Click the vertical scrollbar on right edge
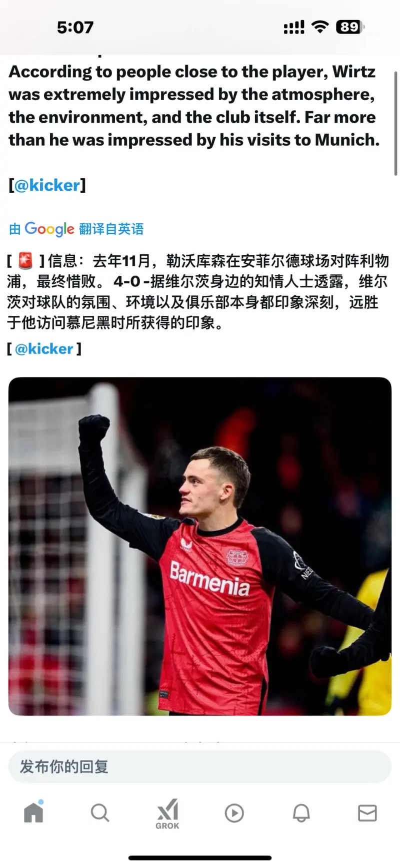 396,123
